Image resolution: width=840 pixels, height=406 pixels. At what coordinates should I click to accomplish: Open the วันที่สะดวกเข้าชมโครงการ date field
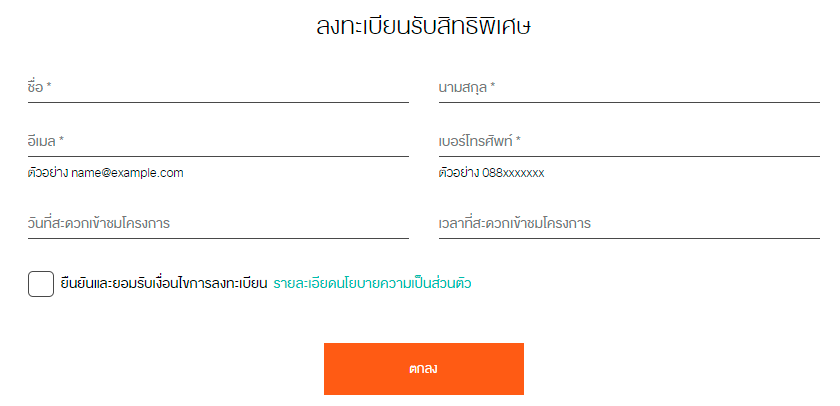(218, 224)
